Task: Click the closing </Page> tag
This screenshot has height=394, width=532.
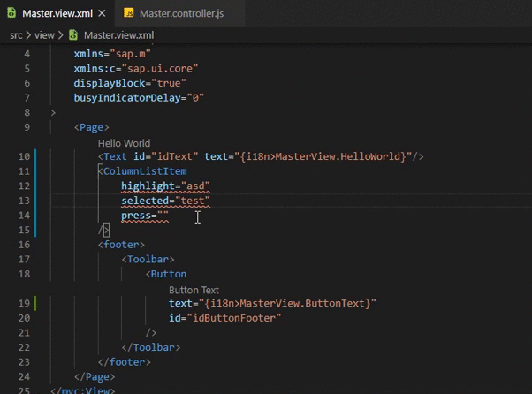Action: coord(95,376)
